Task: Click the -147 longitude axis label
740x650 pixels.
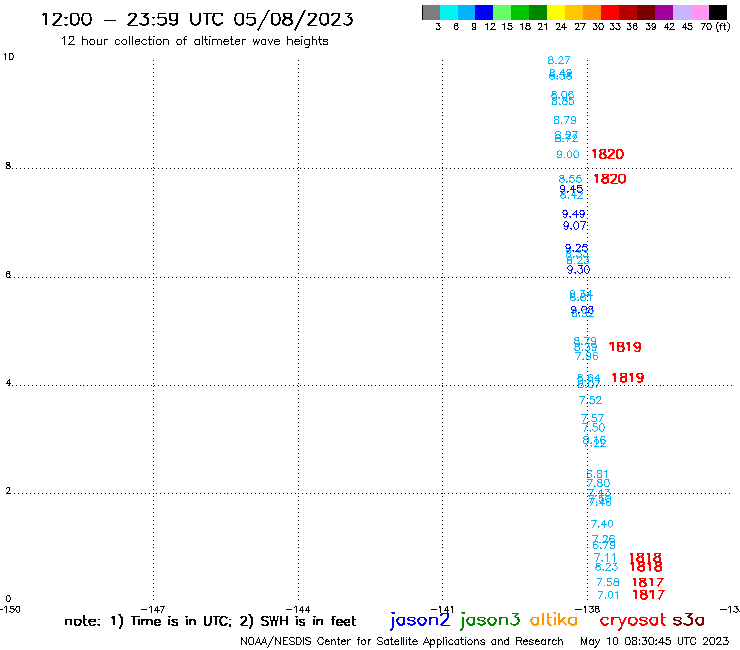Action: coord(153,609)
